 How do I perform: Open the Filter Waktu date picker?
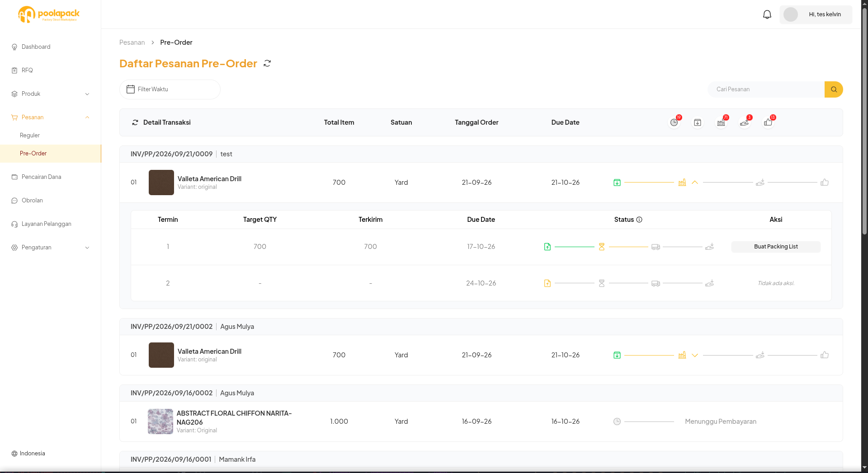click(x=170, y=89)
